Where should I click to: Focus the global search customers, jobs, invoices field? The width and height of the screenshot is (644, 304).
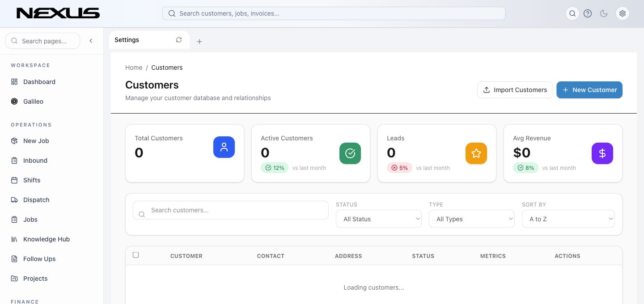pos(334,13)
